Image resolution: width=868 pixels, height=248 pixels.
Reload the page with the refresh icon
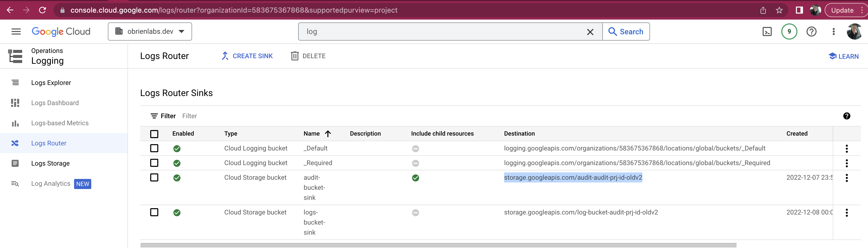(x=42, y=10)
